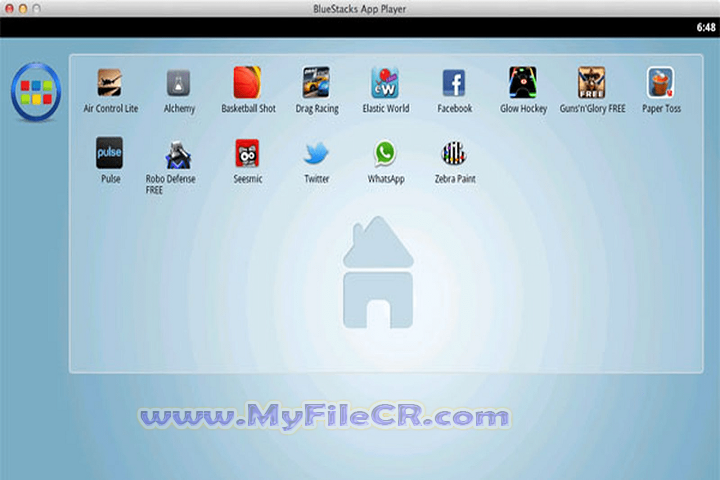Click the "Guns'n'Glory FREE" label text
This screenshot has width=720, height=480.
pyautogui.click(x=592, y=109)
